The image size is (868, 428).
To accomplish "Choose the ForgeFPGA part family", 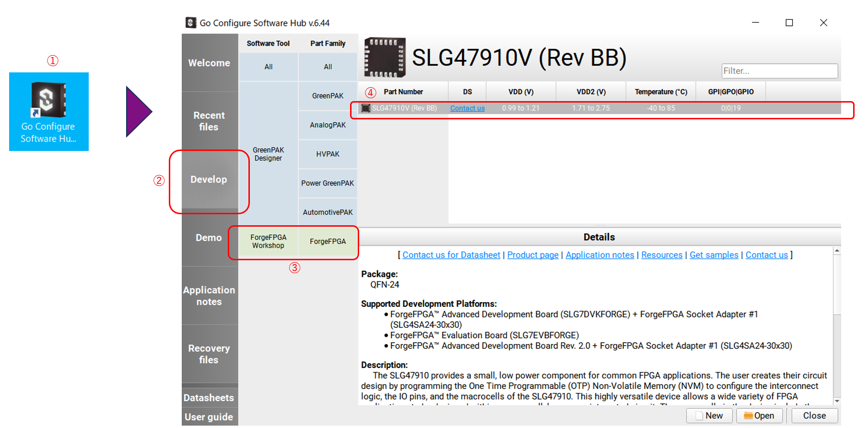I will [x=328, y=242].
